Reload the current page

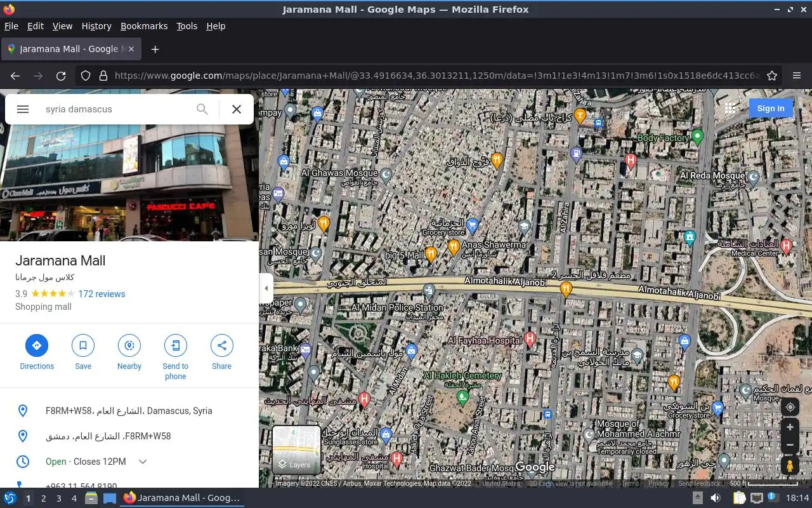coord(61,76)
